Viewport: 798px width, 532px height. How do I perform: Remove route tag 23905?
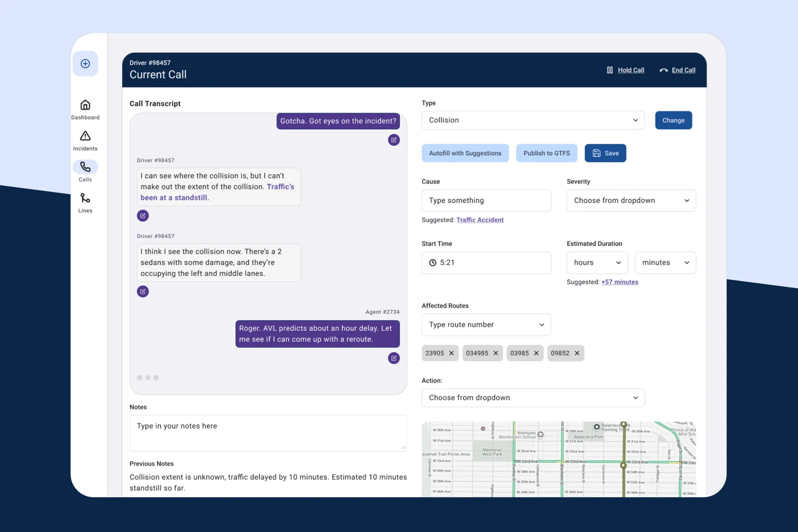coord(451,353)
